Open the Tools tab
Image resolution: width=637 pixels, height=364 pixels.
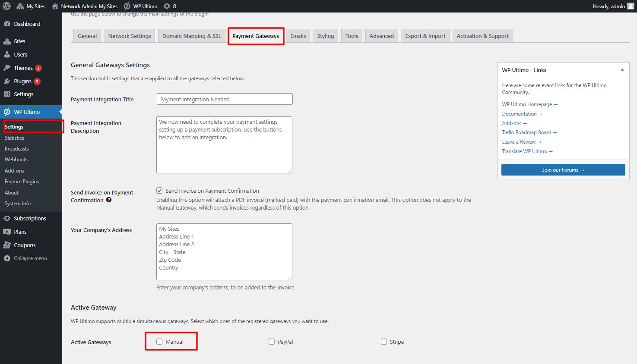tap(352, 36)
